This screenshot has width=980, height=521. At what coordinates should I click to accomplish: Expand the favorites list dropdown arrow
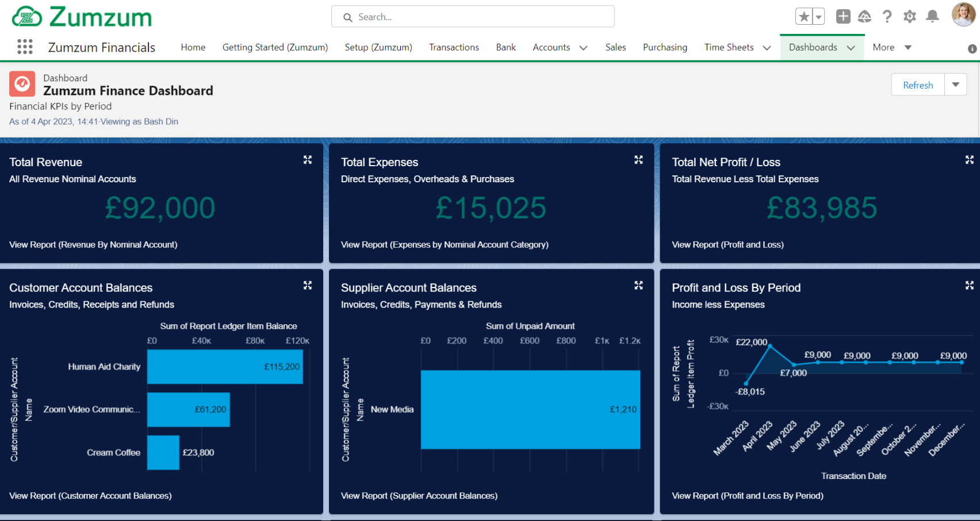click(818, 17)
